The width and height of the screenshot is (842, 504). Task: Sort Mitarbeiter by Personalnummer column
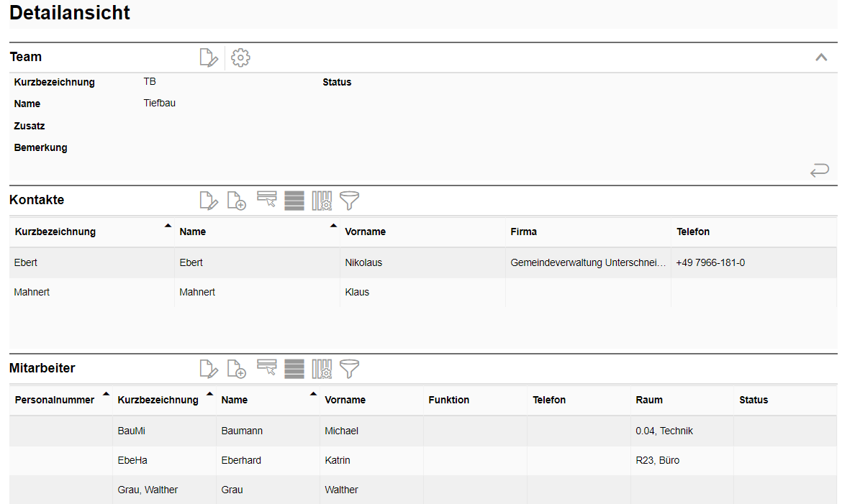coord(55,400)
